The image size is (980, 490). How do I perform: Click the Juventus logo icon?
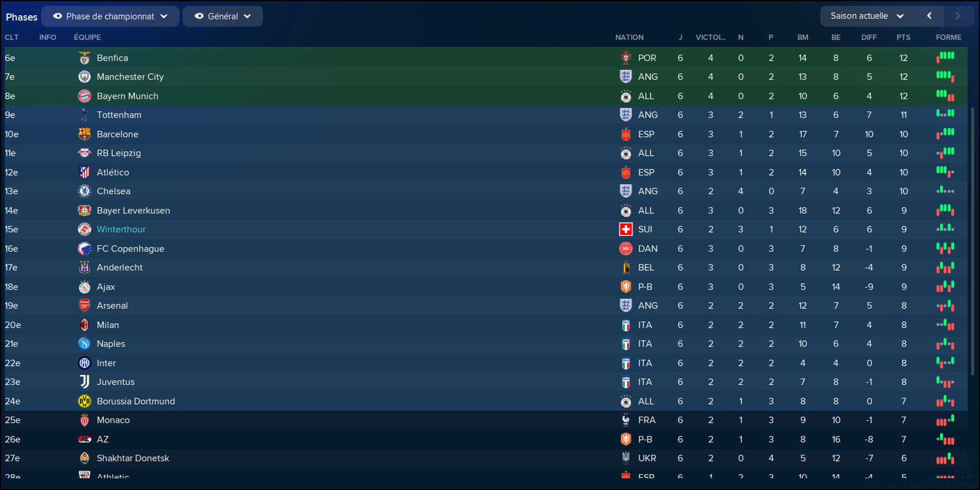(x=85, y=382)
